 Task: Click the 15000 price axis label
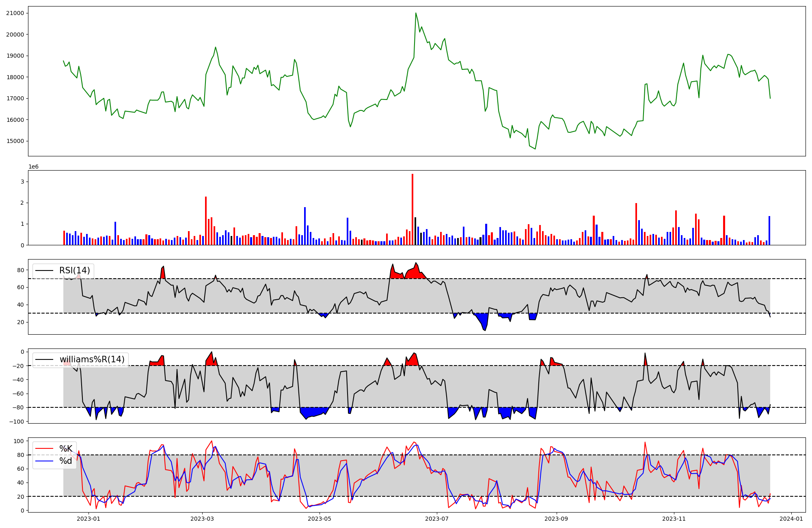tap(15, 141)
